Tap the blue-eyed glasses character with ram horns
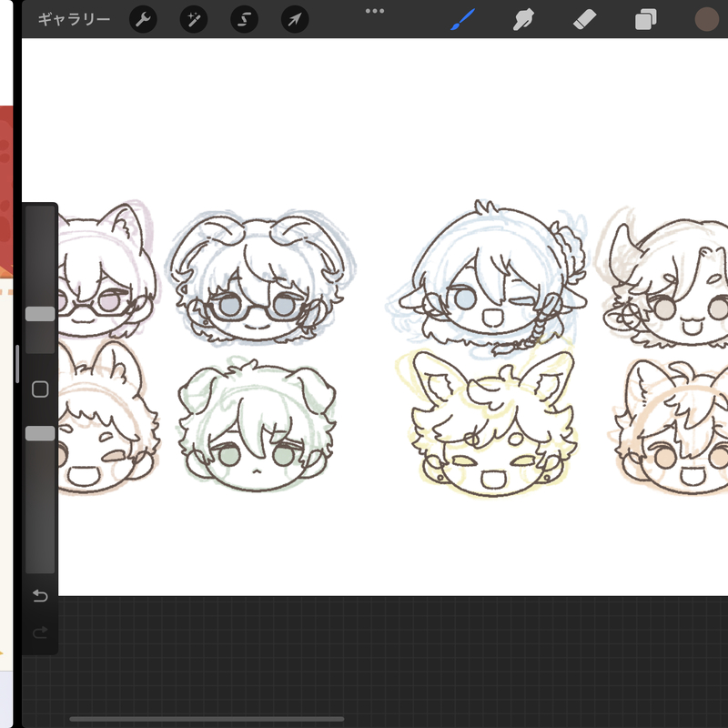 pyautogui.click(x=259, y=278)
